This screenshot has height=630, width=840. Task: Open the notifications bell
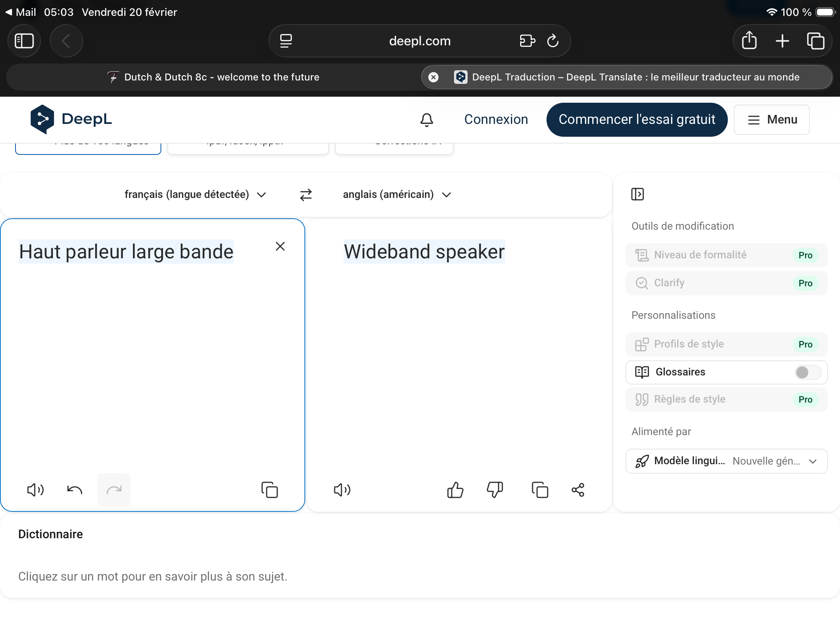[x=426, y=120]
